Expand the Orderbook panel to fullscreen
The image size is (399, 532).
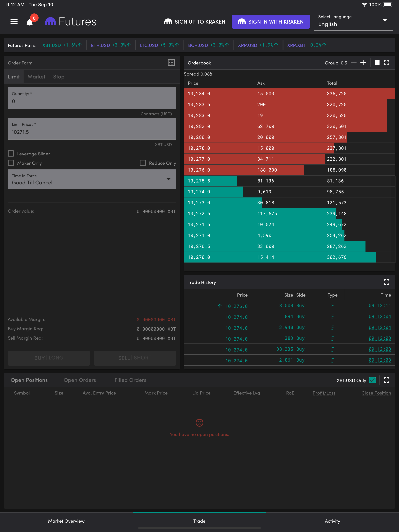pos(386,63)
